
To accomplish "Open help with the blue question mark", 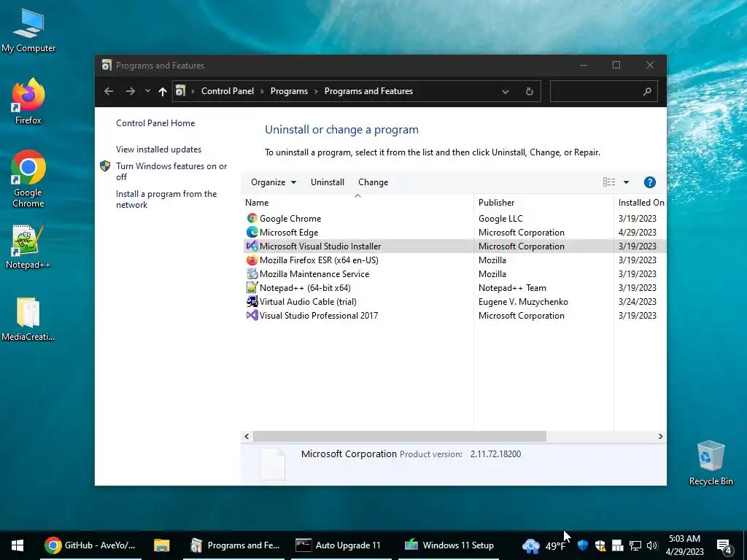I will pos(649,182).
